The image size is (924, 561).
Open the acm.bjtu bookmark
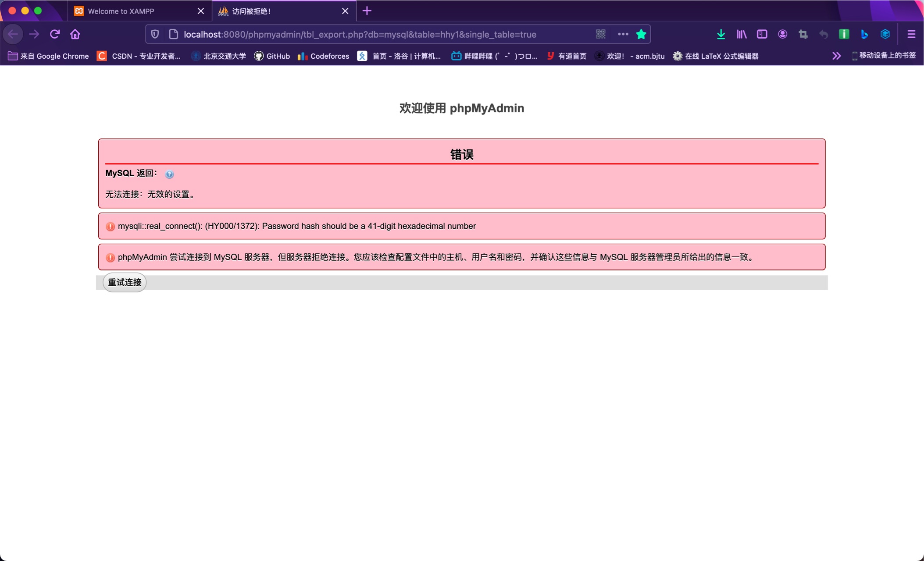pyautogui.click(x=629, y=56)
